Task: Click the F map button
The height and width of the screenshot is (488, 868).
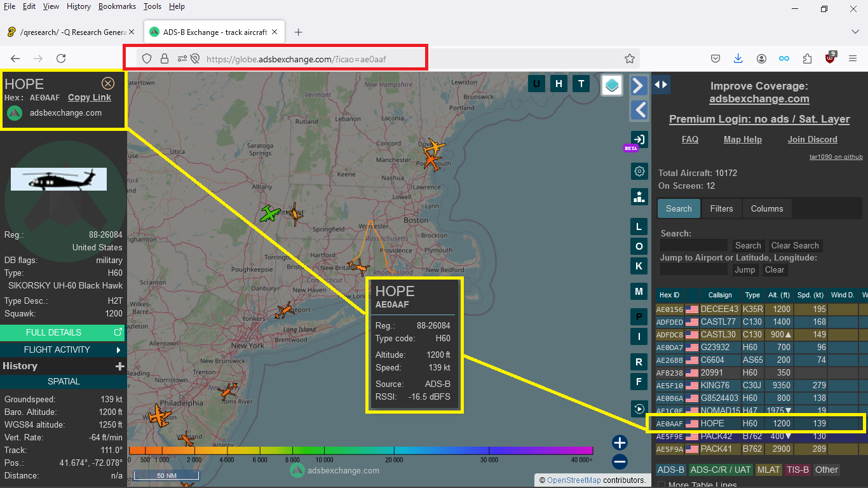Action: (x=639, y=382)
